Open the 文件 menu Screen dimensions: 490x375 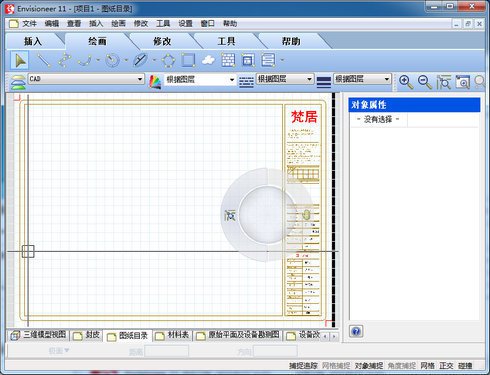29,24
